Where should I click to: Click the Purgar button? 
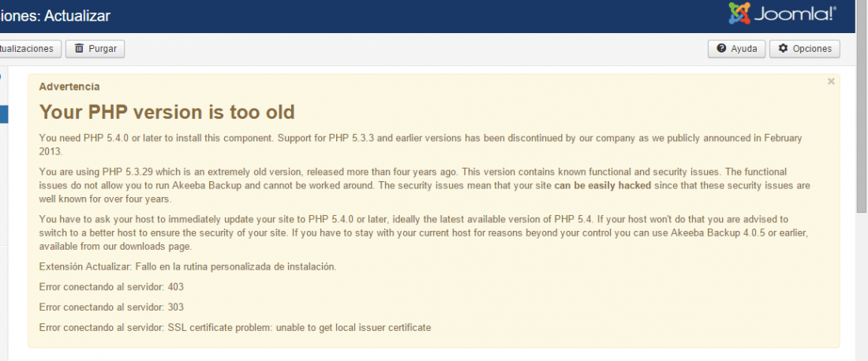(x=95, y=49)
